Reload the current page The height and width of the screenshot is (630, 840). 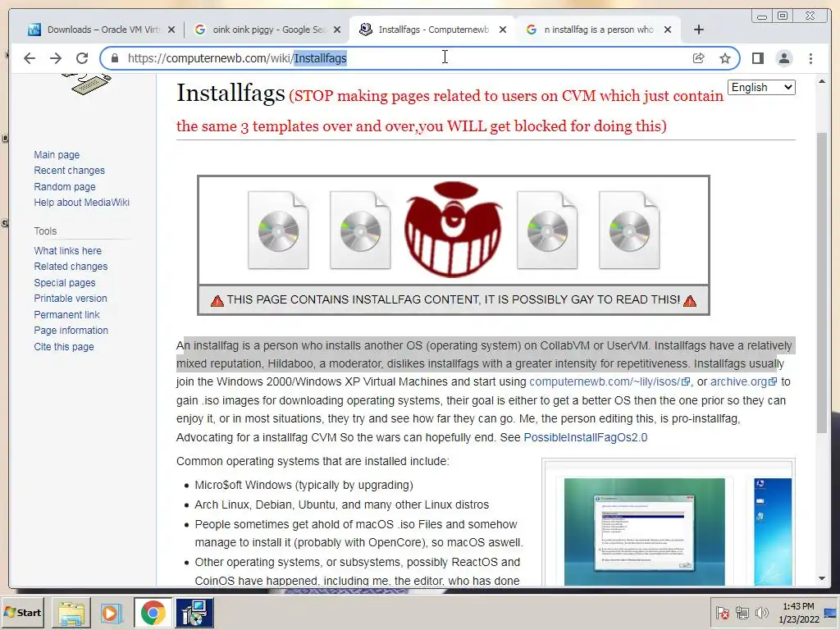click(82, 58)
